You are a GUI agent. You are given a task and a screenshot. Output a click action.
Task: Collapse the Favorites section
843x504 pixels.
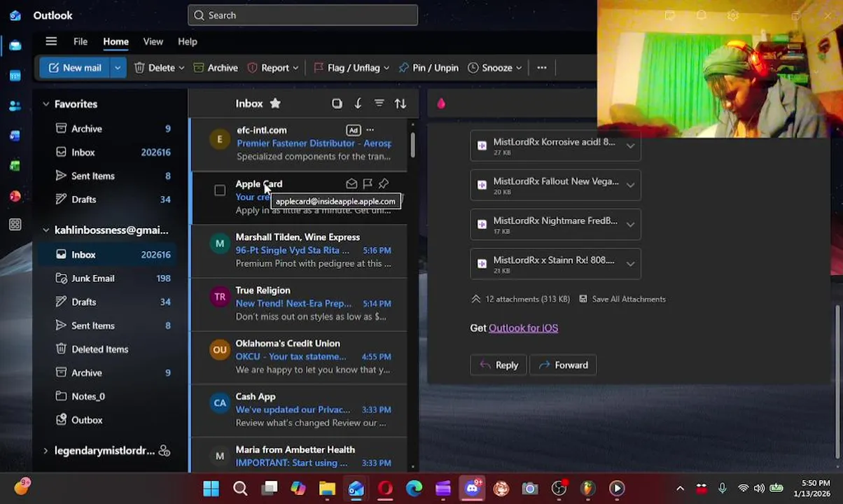point(46,104)
